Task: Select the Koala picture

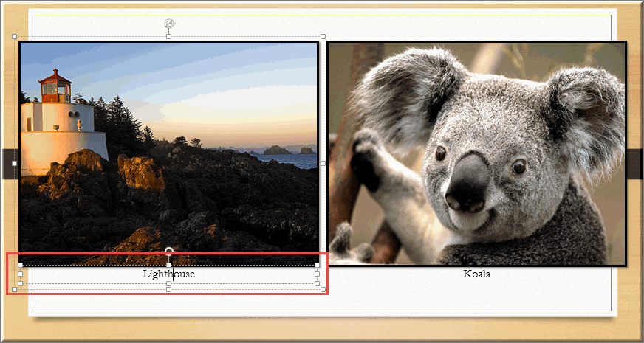Action: [477, 153]
